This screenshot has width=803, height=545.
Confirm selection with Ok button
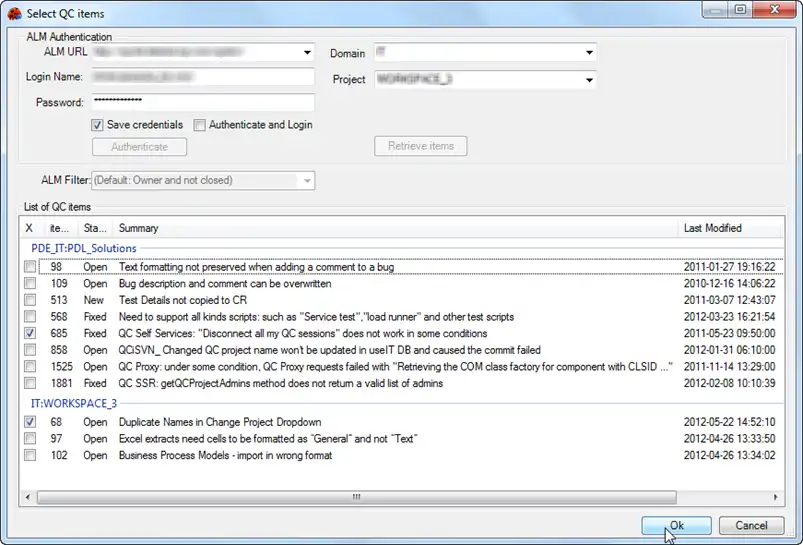(x=677, y=526)
